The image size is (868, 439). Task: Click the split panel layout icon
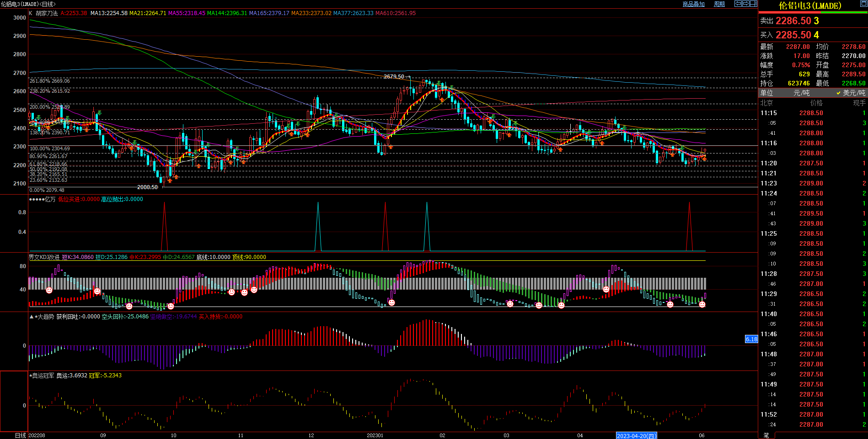tap(753, 4)
